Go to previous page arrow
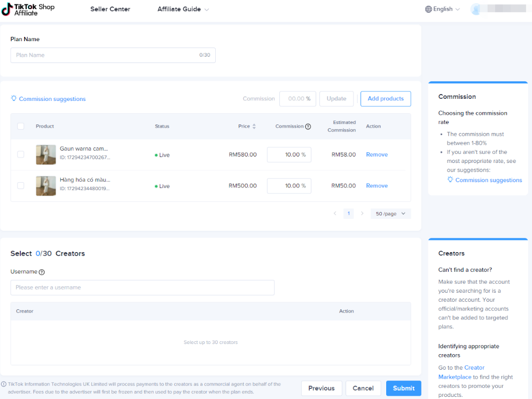 tap(335, 214)
